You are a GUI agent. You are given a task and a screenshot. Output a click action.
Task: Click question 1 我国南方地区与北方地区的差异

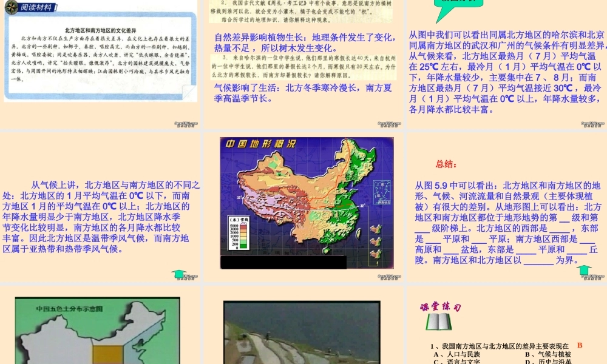coord(500,346)
